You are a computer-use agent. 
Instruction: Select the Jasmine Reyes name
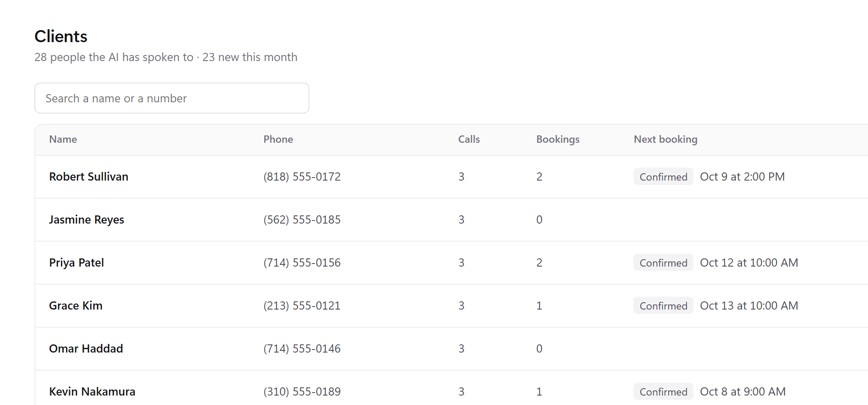click(x=86, y=220)
